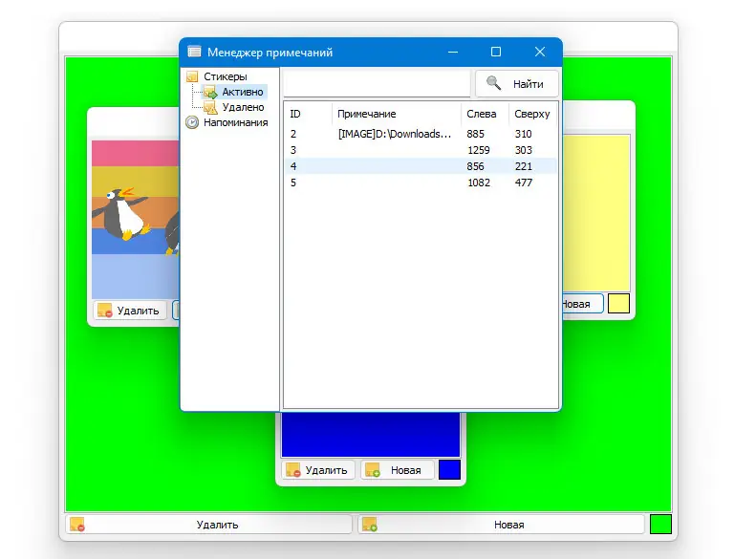
Task: Maximize the Менеджер примечаний window
Action: tap(496, 52)
